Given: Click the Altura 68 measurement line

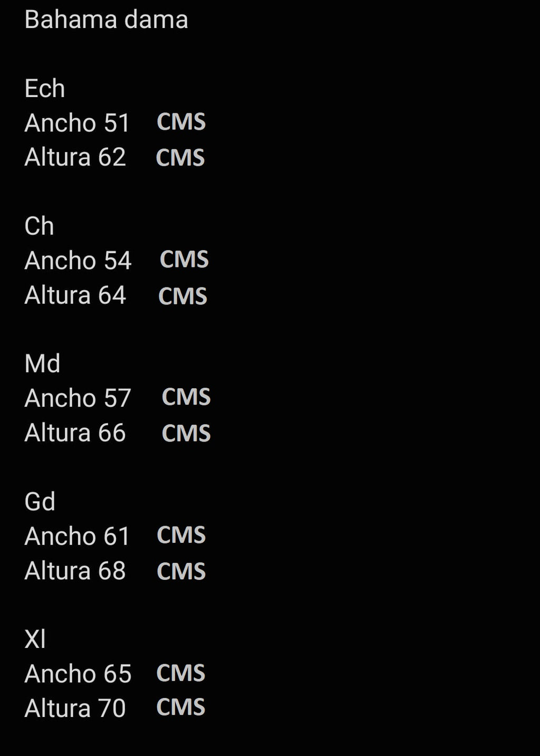Looking at the screenshot, I should tap(75, 570).
